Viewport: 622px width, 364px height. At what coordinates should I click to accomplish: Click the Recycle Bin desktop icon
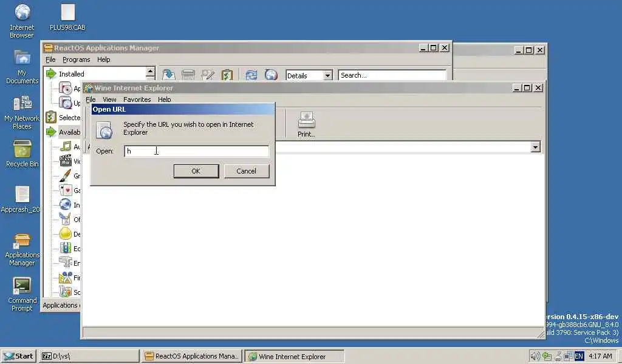[22, 154]
